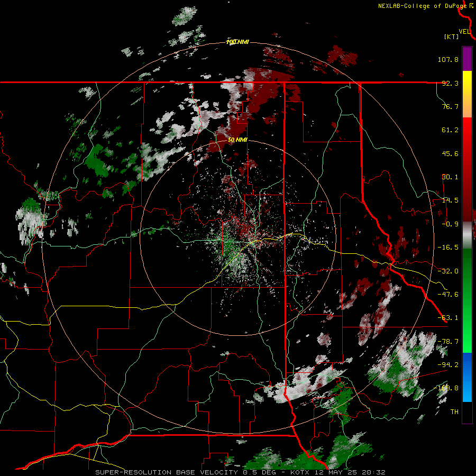Click the -94.2 scale value
The image size is (476, 476).
point(448,365)
